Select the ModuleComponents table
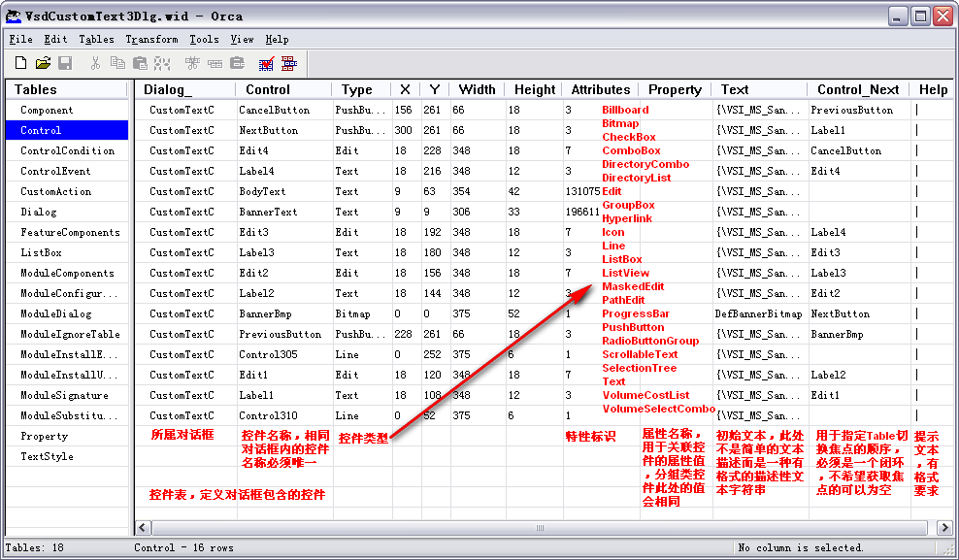Screen dimensions: 959x560 click(67, 273)
